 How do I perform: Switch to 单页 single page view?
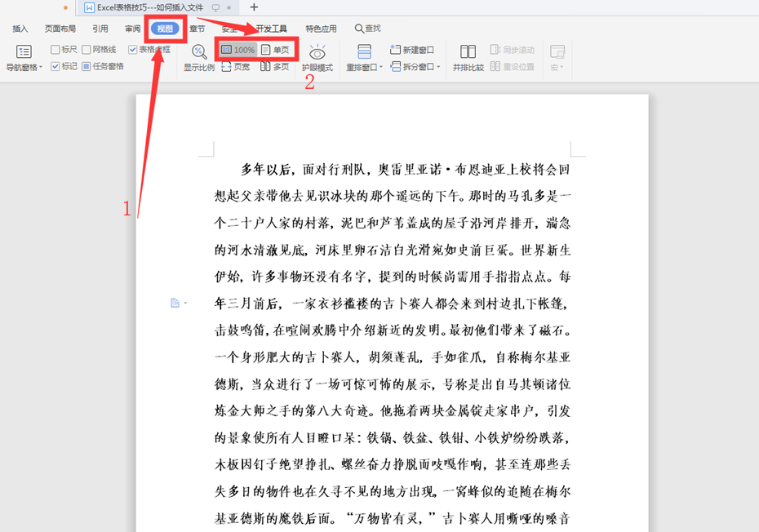click(275, 50)
